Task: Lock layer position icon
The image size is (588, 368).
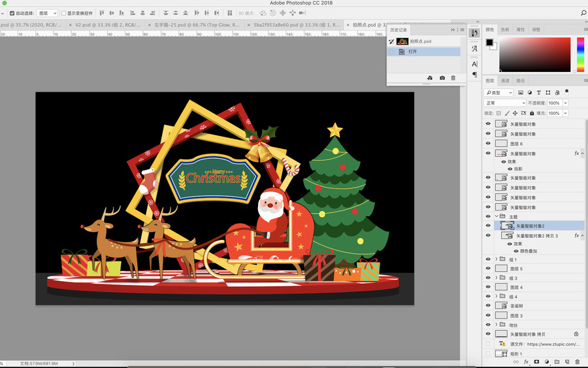Action: (515, 113)
